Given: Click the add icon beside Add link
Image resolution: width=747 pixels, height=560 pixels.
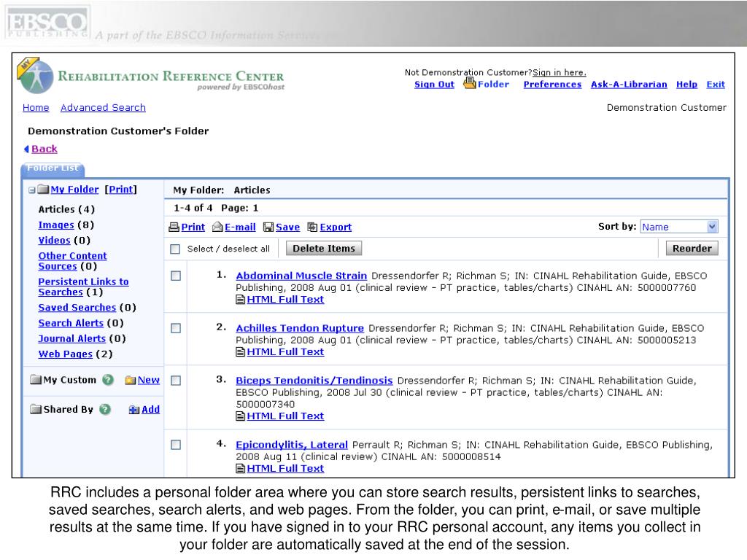Looking at the screenshot, I should (134, 410).
